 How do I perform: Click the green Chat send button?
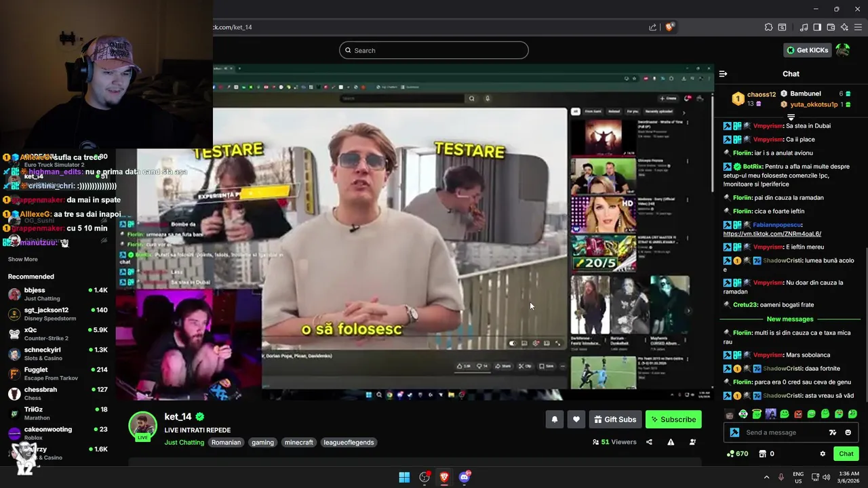pyautogui.click(x=846, y=453)
